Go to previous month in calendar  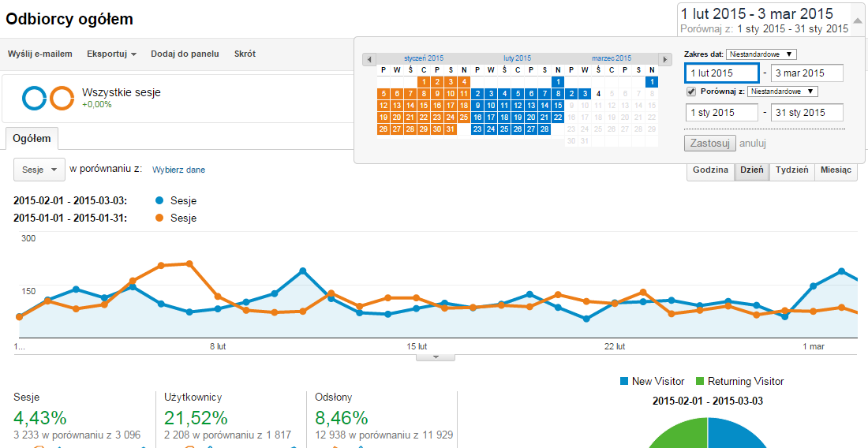[369, 58]
